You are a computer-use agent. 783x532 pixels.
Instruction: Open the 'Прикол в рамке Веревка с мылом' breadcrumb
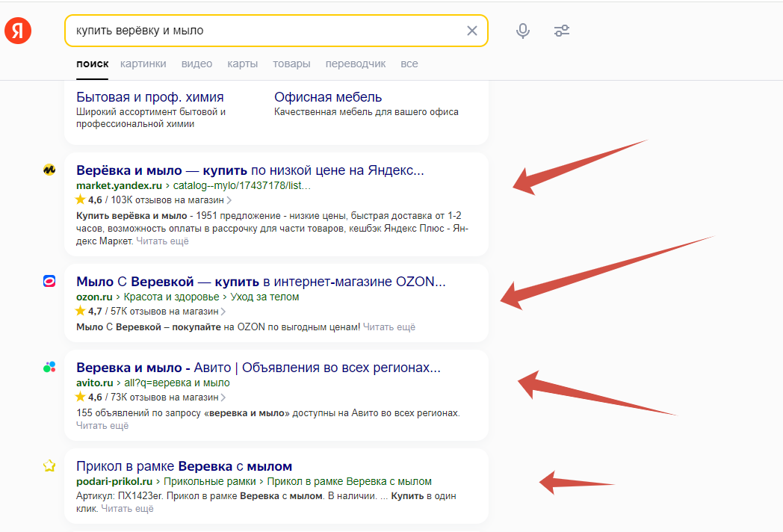pyautogui.click(x=350, y=481)
